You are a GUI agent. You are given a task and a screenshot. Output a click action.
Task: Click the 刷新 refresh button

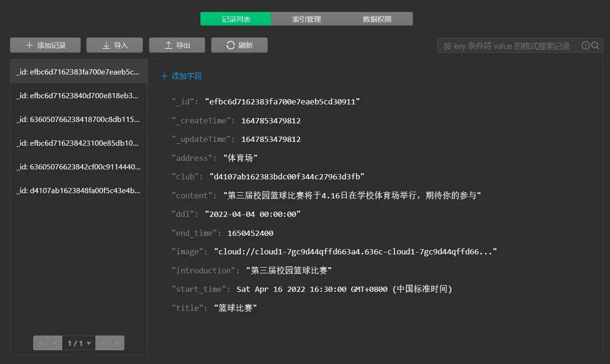click(x=239, y=45)
